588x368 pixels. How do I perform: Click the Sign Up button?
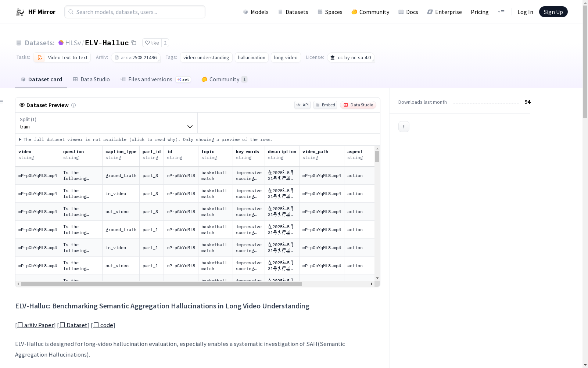[x=553, y=12]
